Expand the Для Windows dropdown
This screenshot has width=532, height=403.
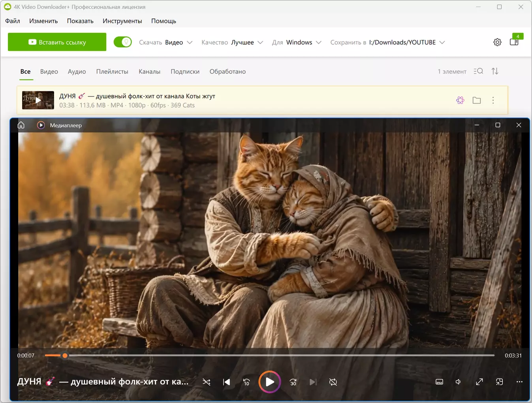(x=297, y=42)
